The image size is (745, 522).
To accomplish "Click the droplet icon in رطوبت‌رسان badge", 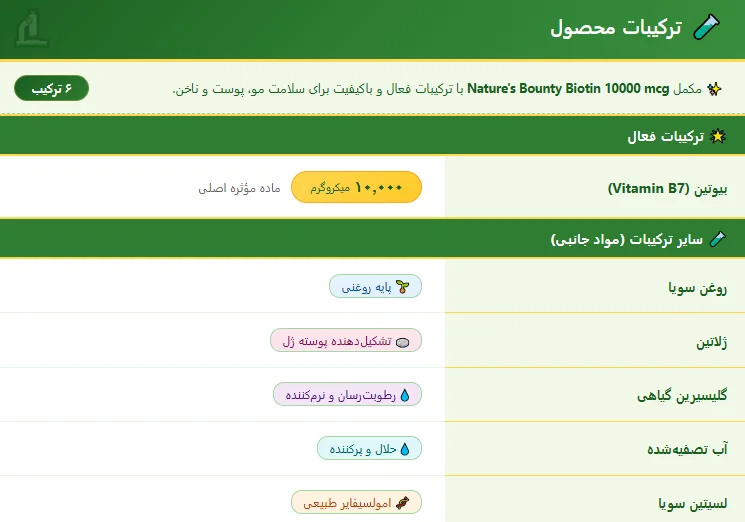I will coord(405,395).
